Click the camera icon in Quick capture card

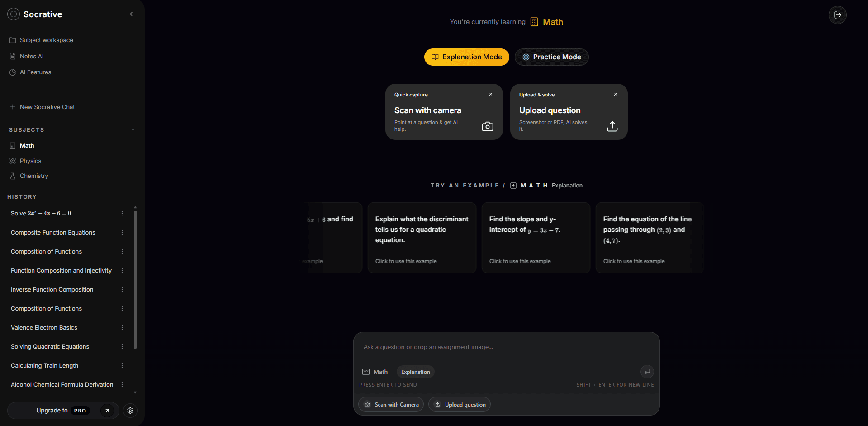coord(487,126)
